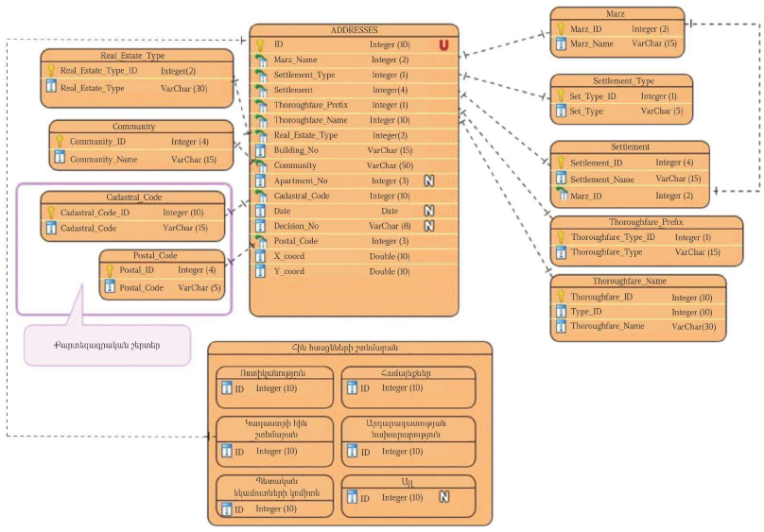
Task: Click the nullable N badge on Apartment_No row
Action: pos(428,180)
